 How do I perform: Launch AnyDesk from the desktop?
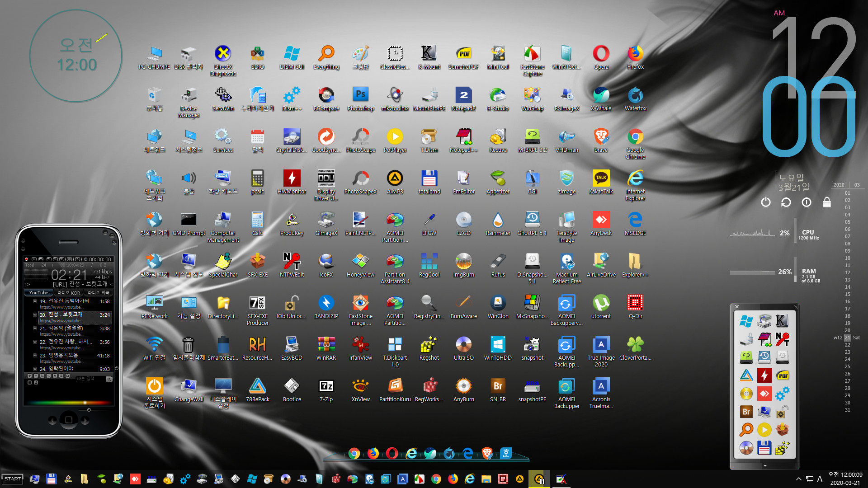tap(601, 224)
